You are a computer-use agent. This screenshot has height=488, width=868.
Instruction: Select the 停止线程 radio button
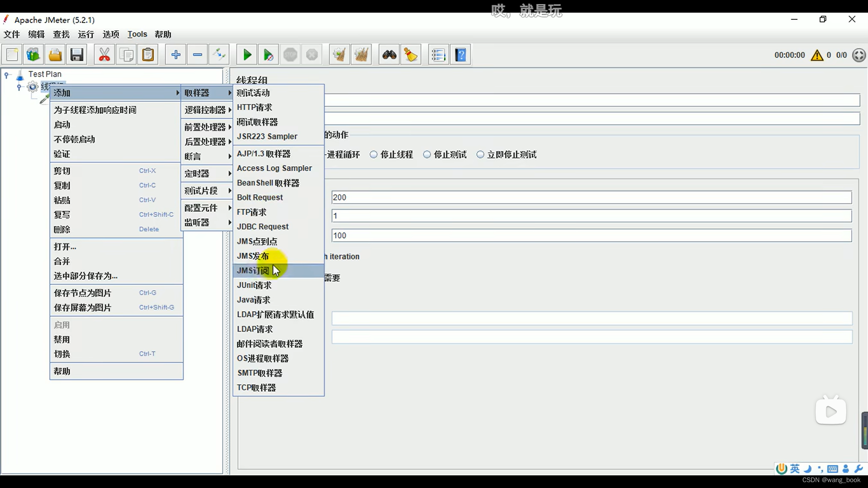point(373,155)
